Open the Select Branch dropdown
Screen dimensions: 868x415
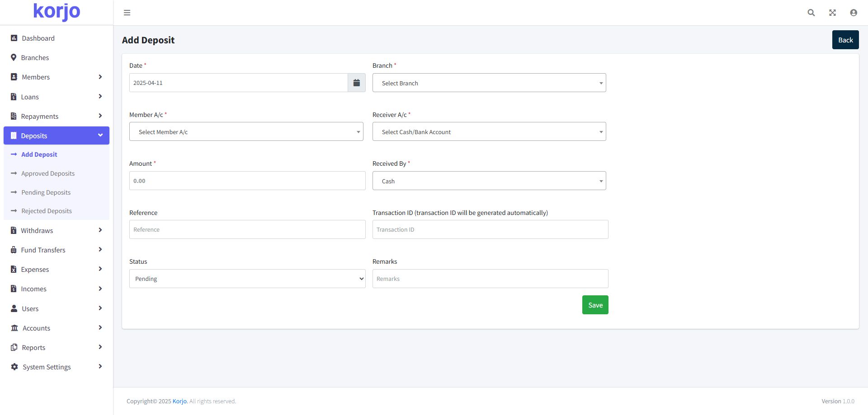489,83
